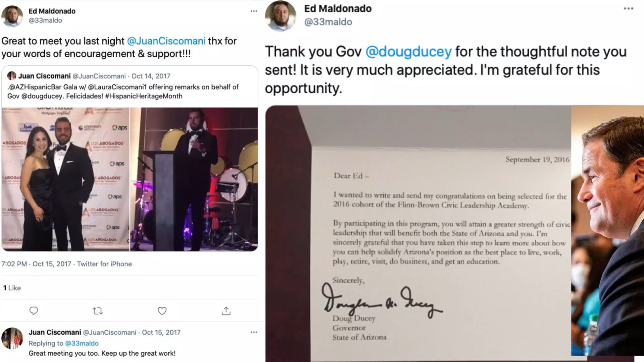Follow the @JuanCiscomani mention link
Viewport: 644px width, 362px height.
166,41
